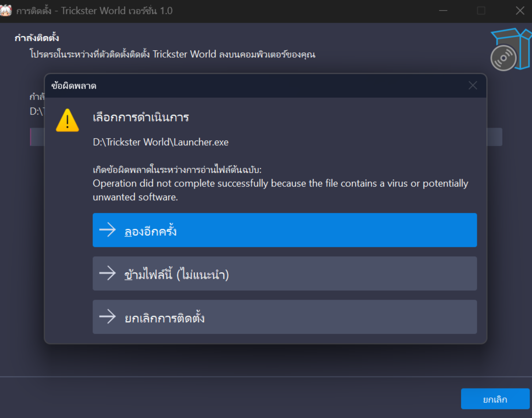532x418 pixels.
Task: Close the ข้อผิดพลาด error dialog
Action: (473, 86)
